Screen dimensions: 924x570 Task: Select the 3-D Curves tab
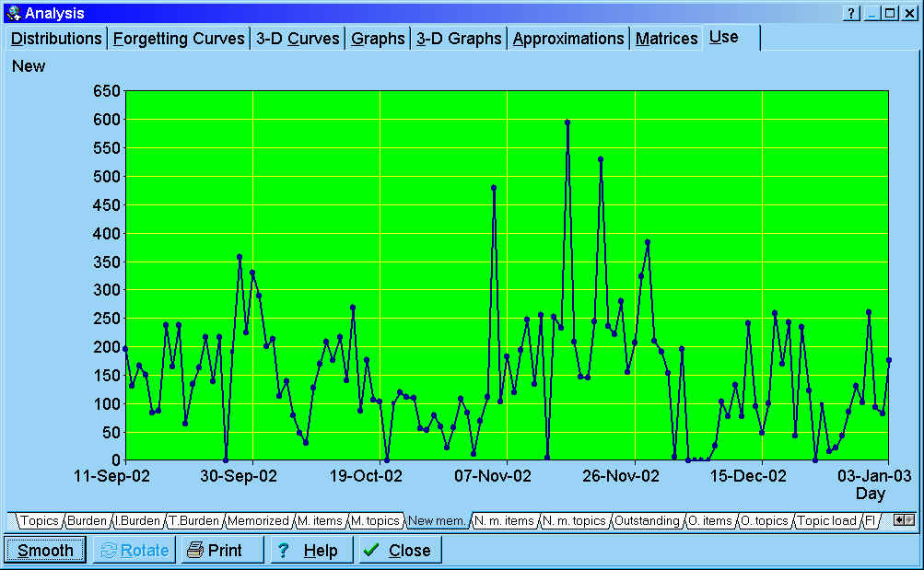pos(298,39)
